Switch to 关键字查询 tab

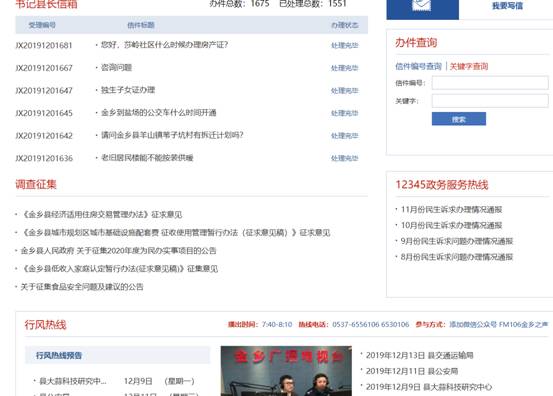pyautogui.click(x=469, y=66)
